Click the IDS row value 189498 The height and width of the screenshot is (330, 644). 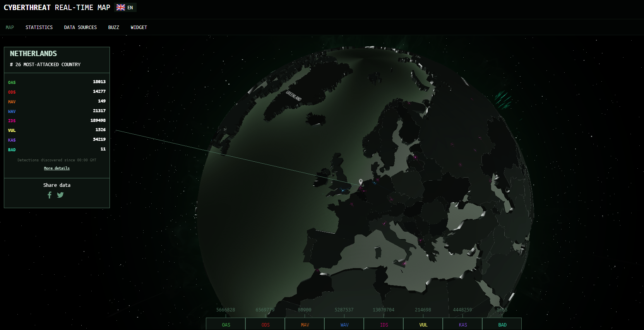[x=98, y=121]
